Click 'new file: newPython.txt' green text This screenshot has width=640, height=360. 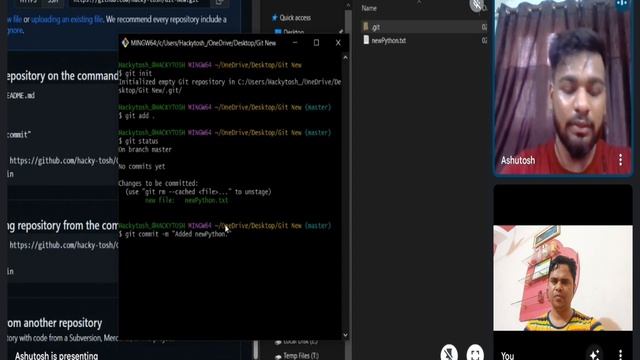187,200
